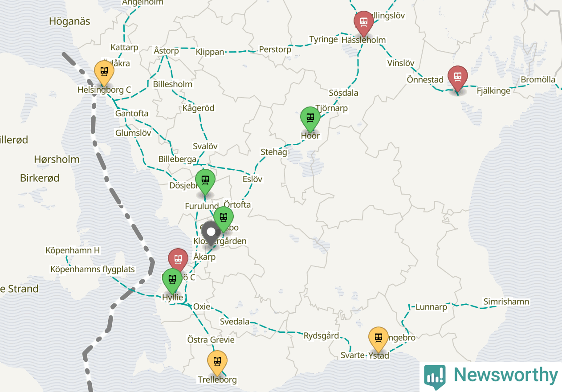Click the Köpenhamns flygplats label

[92, 269]
